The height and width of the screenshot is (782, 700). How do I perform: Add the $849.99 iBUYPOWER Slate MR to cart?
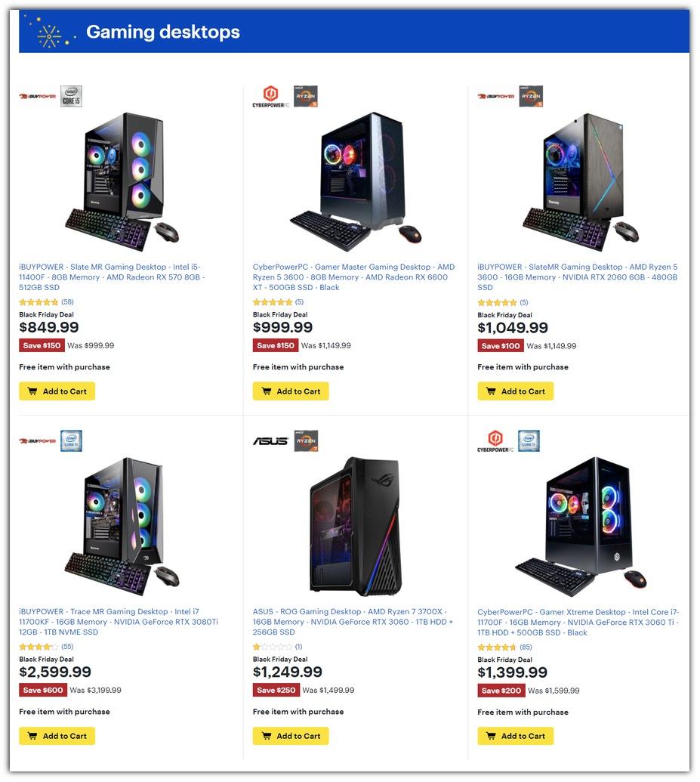point(57,391)
